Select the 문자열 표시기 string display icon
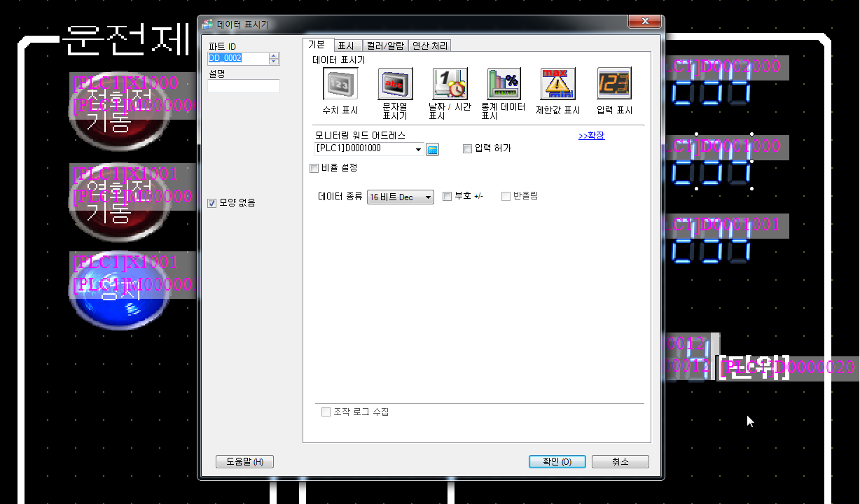This screenshot has height=504, width=860. pyautogui.click(x=395, y=84)
